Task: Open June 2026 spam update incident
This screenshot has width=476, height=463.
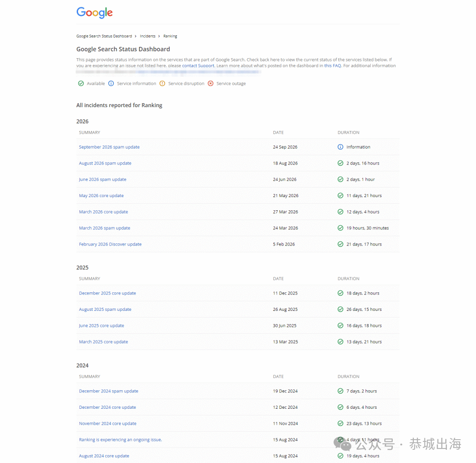Action: (103, 179)
